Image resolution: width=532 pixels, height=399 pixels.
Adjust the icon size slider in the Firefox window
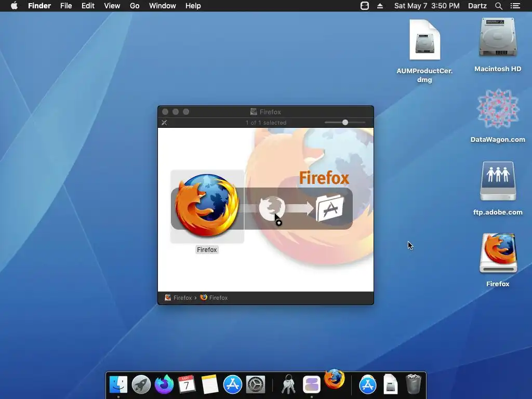point(345,123)
